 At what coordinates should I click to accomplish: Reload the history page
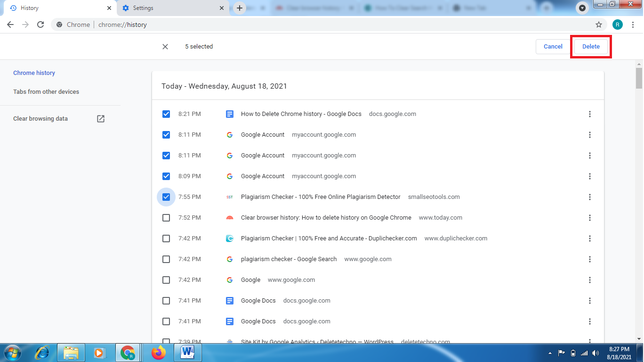point(40,25)
